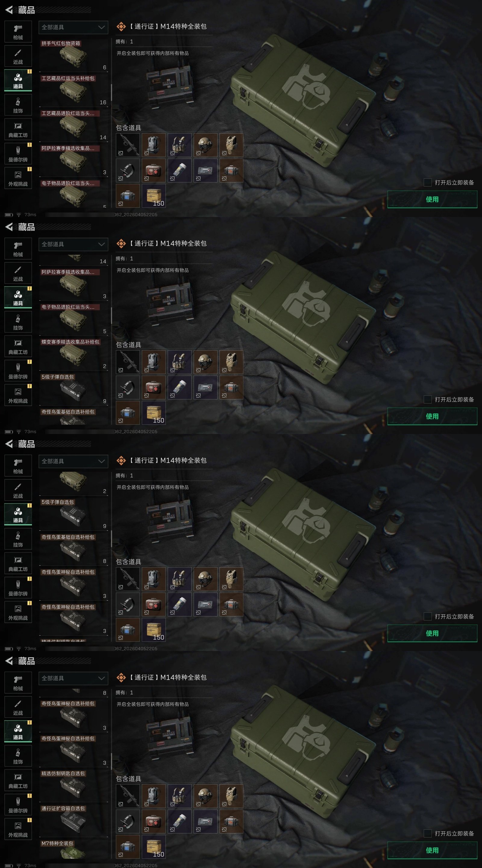Open 全部道具 dropdown in panel listing 通行证扩容箱自选包
Screen dimensions: 482x868
(74, 678)
